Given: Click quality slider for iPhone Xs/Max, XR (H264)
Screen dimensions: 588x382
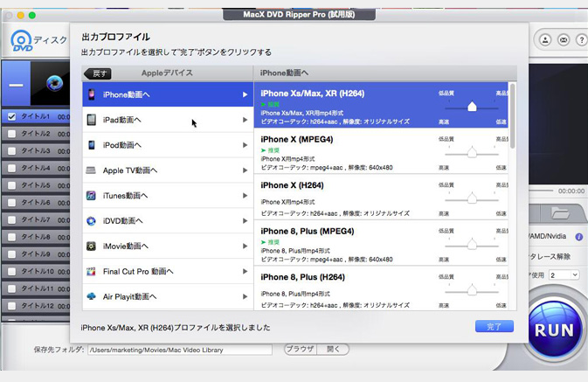Looking at the screenshot, I should point(472,108).
